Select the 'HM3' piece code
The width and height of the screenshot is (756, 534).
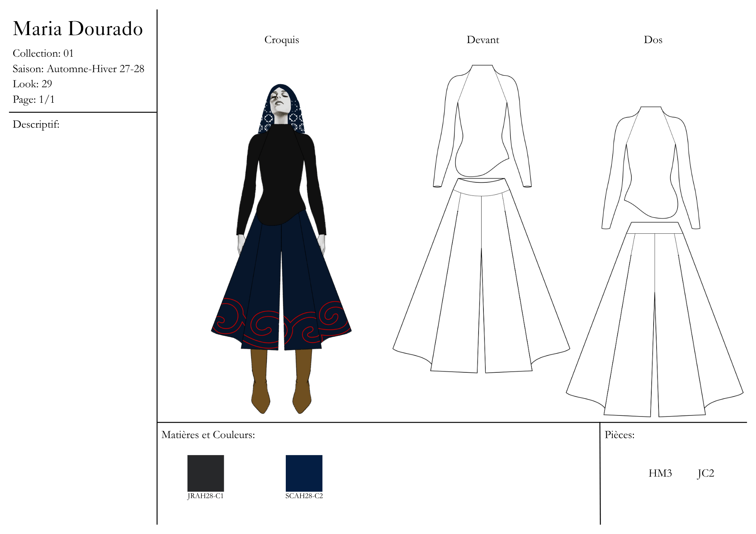[x=660, y=473]
